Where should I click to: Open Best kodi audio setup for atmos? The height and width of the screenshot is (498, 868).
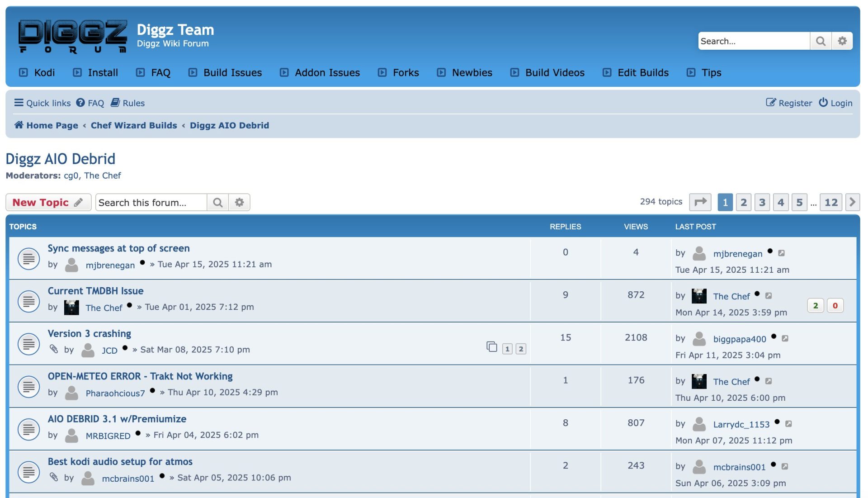coord(120,461)
